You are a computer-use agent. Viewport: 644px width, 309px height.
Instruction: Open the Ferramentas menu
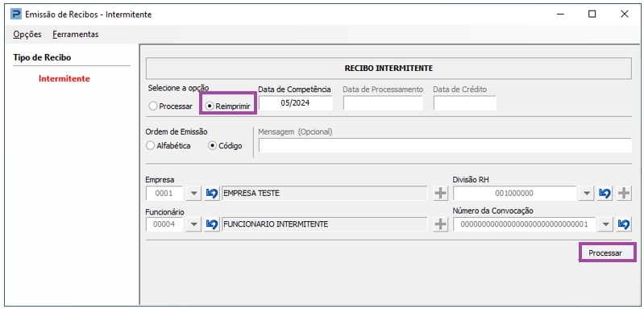[76, 35]
